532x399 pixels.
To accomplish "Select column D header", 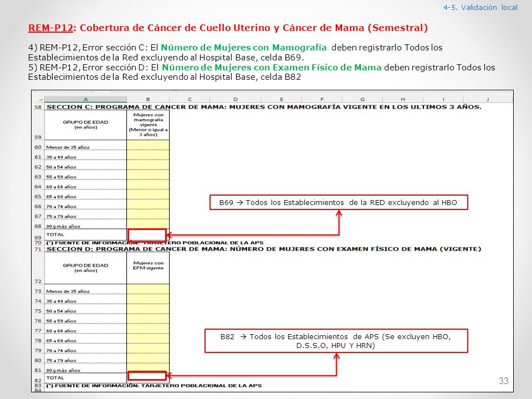I will [x=236, y=99].
